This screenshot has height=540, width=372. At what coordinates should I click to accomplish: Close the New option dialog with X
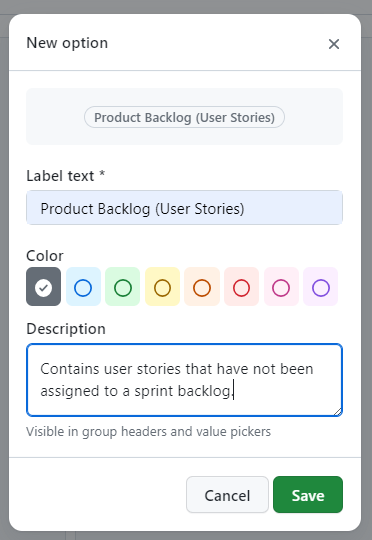pos(334,44)
